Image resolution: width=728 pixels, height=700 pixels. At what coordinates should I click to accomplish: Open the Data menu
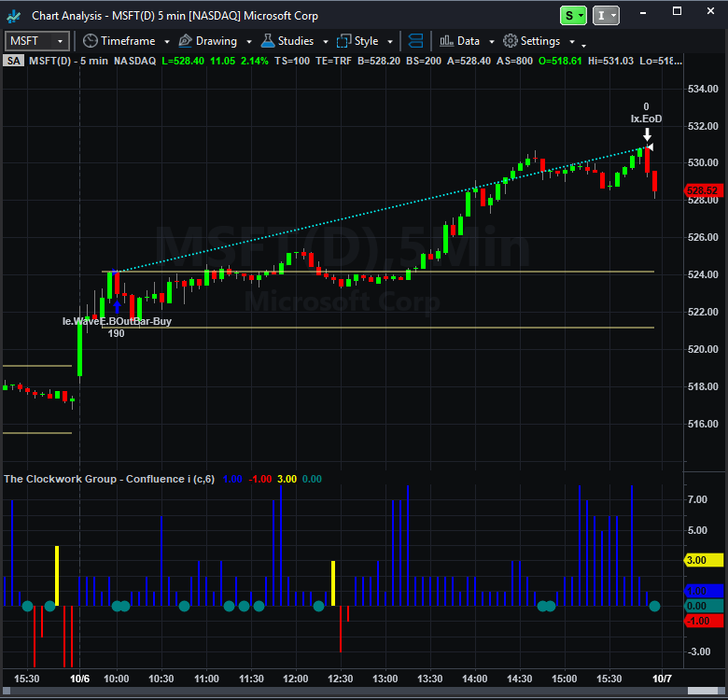point(467,41)
